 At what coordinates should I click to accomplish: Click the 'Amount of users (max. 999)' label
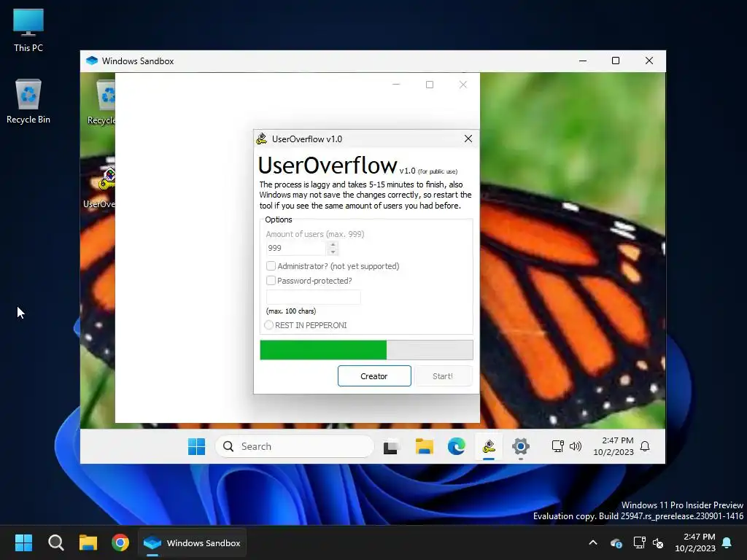[x=315, y=234]
